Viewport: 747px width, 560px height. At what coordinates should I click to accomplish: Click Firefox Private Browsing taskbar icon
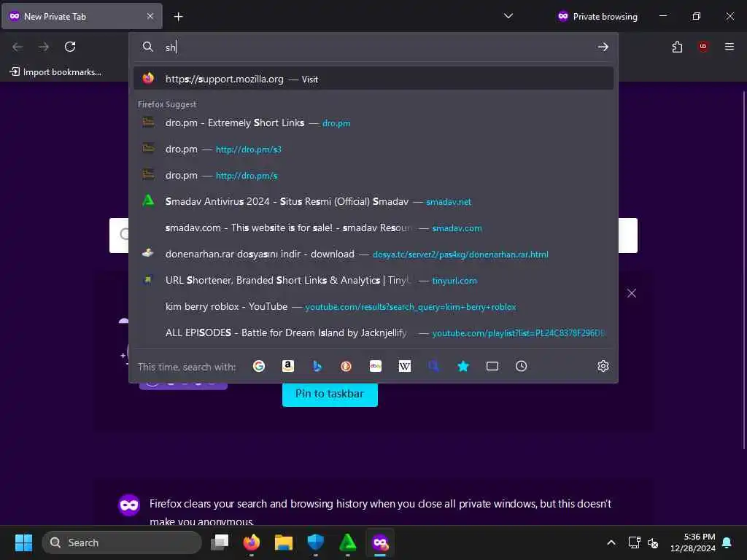(x=380, y=542)
